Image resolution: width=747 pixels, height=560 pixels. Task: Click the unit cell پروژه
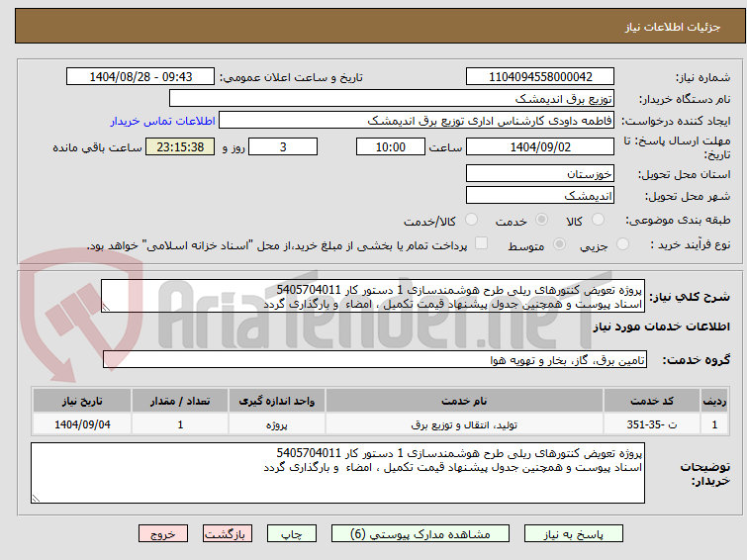pyautogui.click(x=277, y=424)
